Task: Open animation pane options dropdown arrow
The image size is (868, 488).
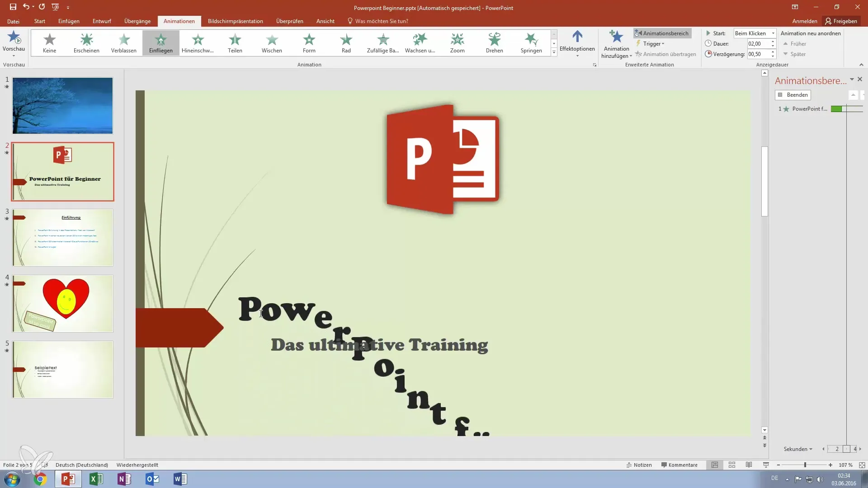Action: (852, 79)
